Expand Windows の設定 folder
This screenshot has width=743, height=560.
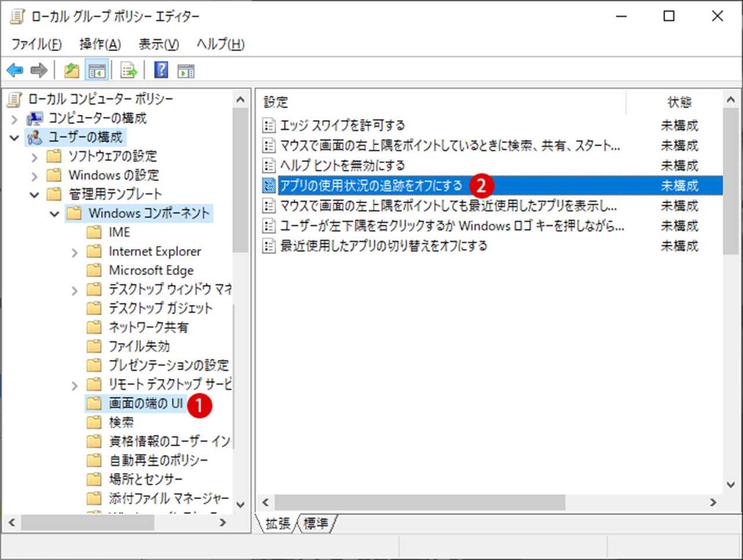pyautogui.click(x=34, y=176)
